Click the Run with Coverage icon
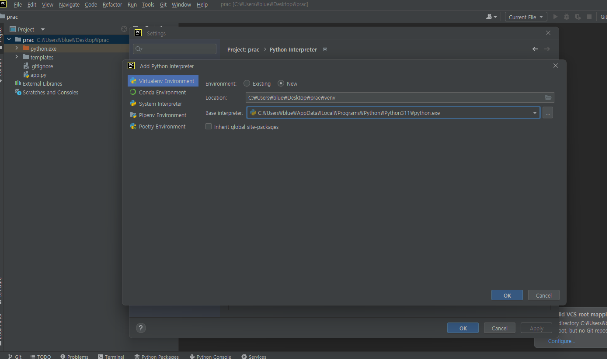The height and width of the screenshot is (364, 616). tap(578, 17)
